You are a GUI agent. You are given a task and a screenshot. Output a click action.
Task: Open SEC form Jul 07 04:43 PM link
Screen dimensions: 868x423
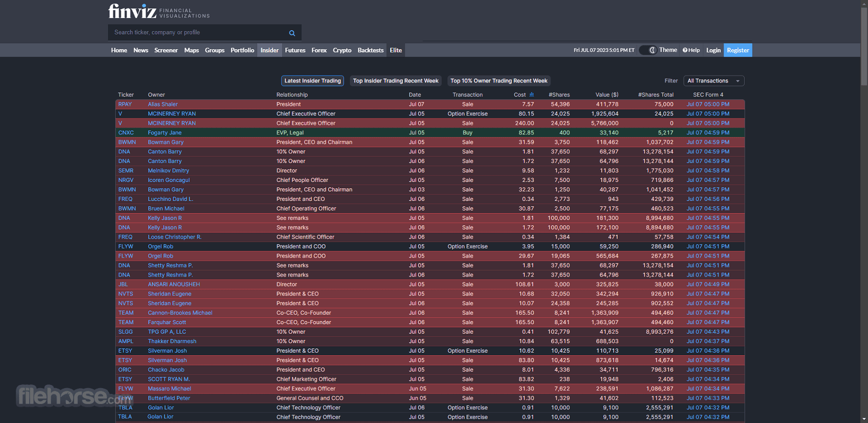point(708,332)
